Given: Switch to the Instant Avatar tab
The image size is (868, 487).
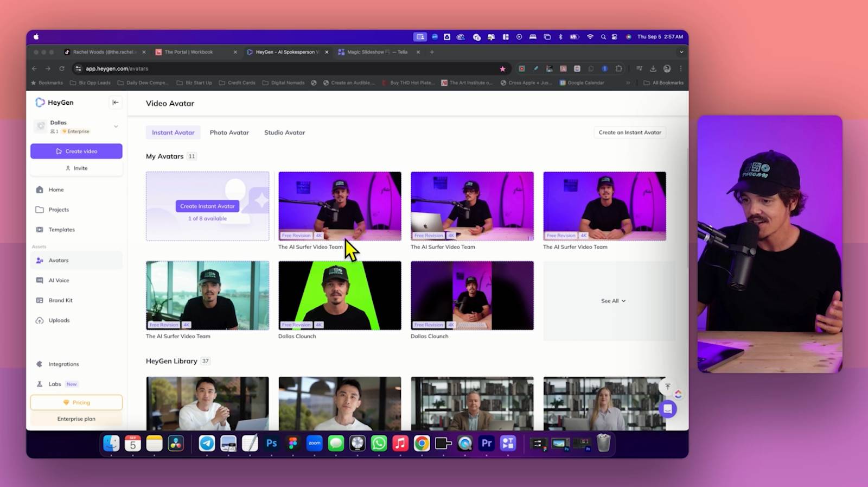Looking at the screenshot, I should pyautogui.click(x=173, y=132).
